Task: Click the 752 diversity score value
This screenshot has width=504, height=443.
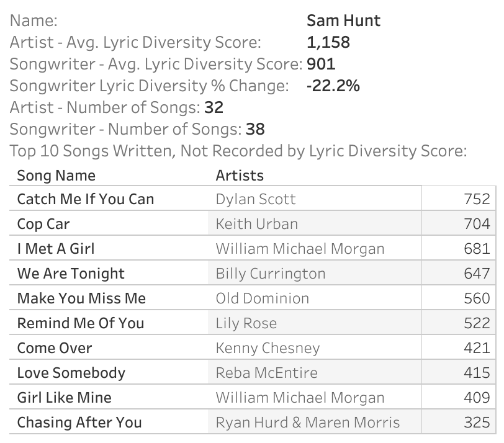Action: [477, 199]
